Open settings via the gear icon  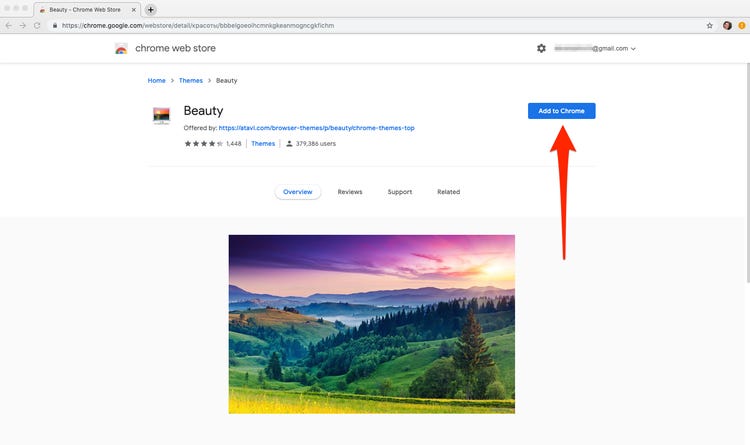541,48
